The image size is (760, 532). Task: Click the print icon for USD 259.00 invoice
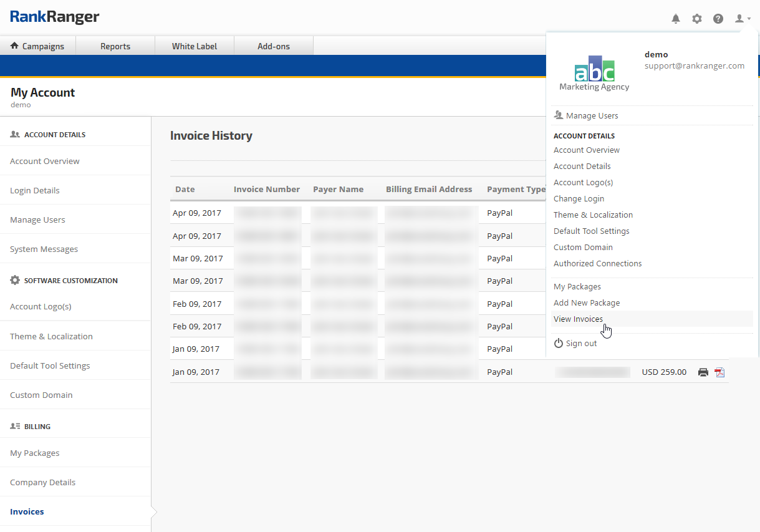pos(703,372)
